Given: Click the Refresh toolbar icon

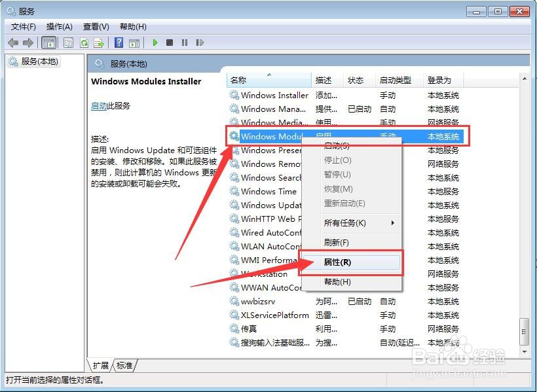Looking at the screenshot, I should click(x=84, y=43).
